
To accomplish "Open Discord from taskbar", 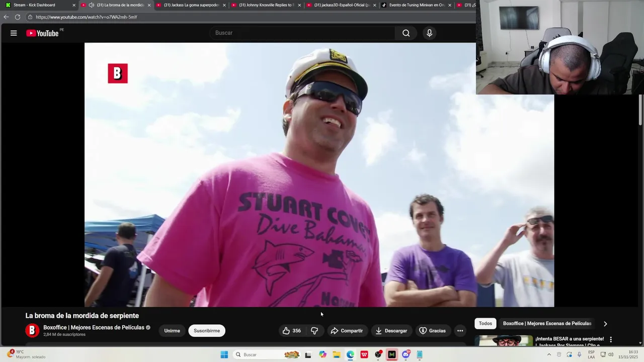I will click(x=406, y=355).
